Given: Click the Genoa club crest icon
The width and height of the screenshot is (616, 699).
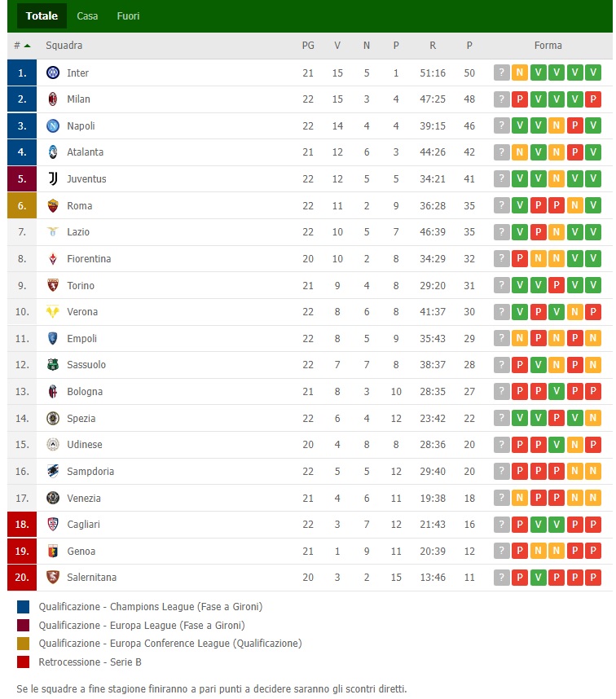Looking at the screenshot, I should [x=53, y=551].
